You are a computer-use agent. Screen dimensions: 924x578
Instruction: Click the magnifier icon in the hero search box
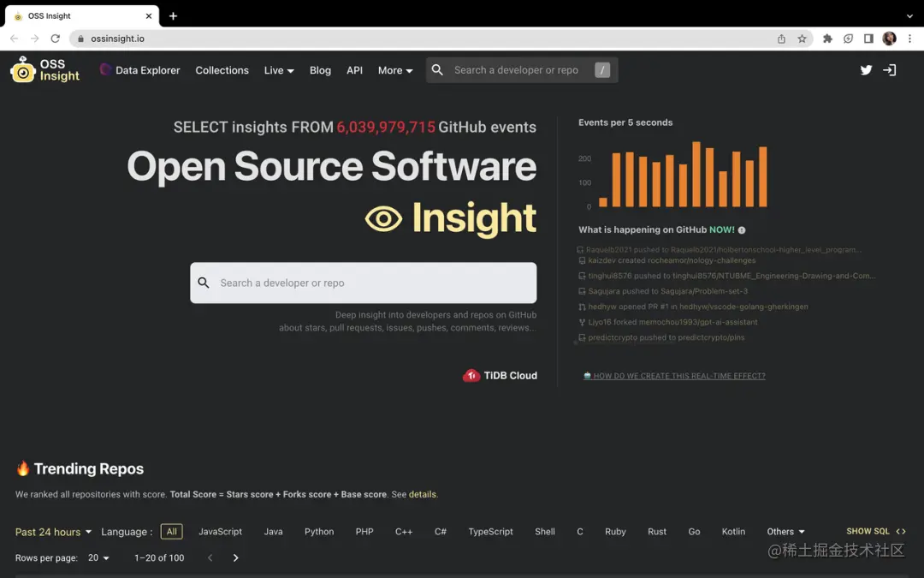click(x=204, y=283)
